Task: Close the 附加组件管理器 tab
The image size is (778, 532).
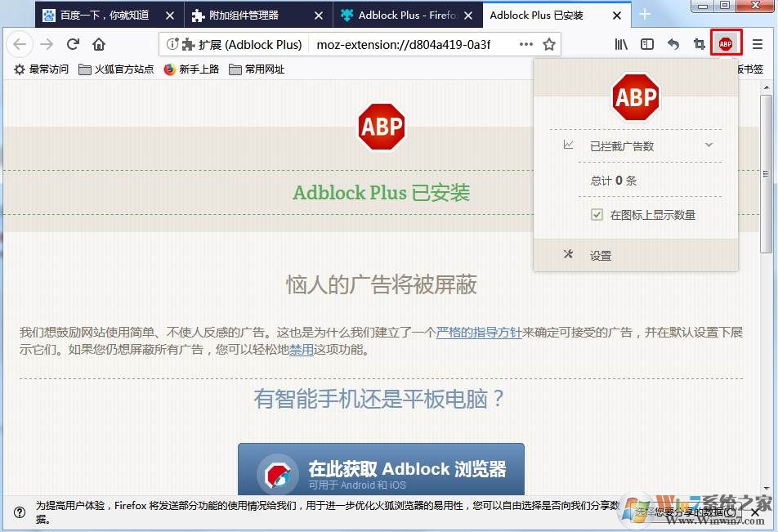Action: click(319, 16)
